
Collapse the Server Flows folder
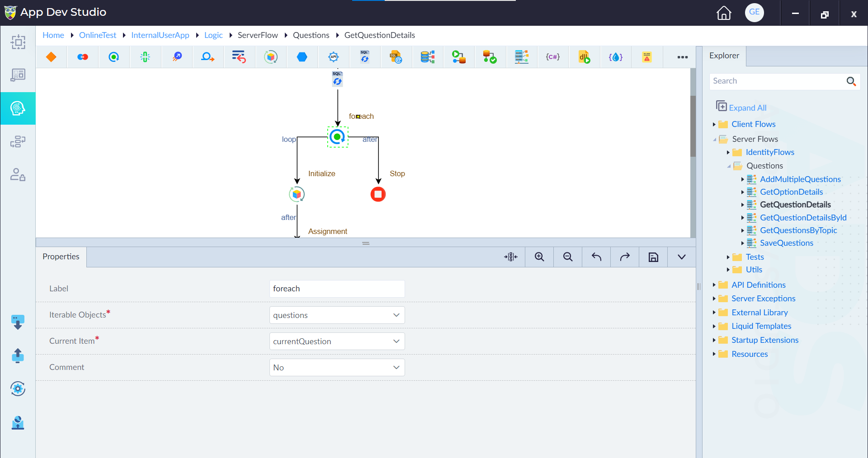715,139
